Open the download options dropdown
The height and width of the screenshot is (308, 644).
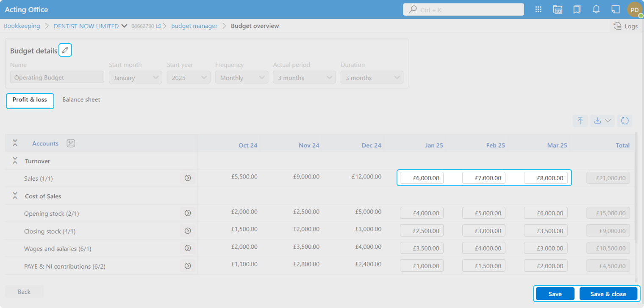(x=602, y=121)
